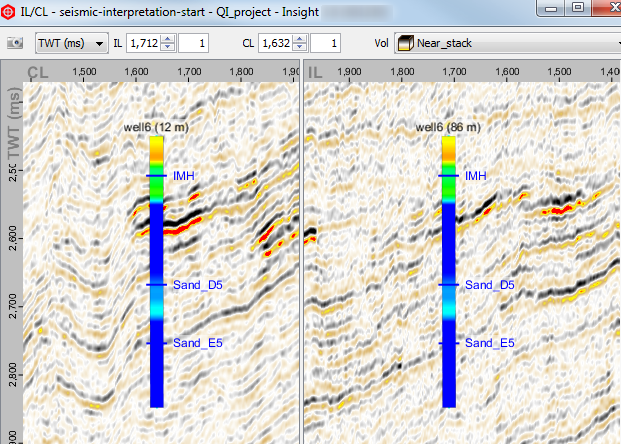Click the well6 (86 m) label
Image resolution: width=621 pixels, height=444 pixels.
[x=448, y=127]
